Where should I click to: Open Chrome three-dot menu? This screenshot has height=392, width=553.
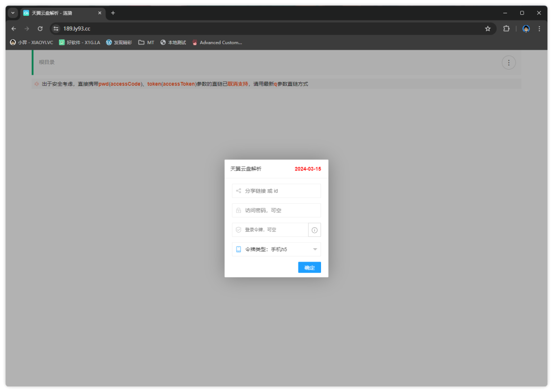pyautogui.click(x=539, y=29)
